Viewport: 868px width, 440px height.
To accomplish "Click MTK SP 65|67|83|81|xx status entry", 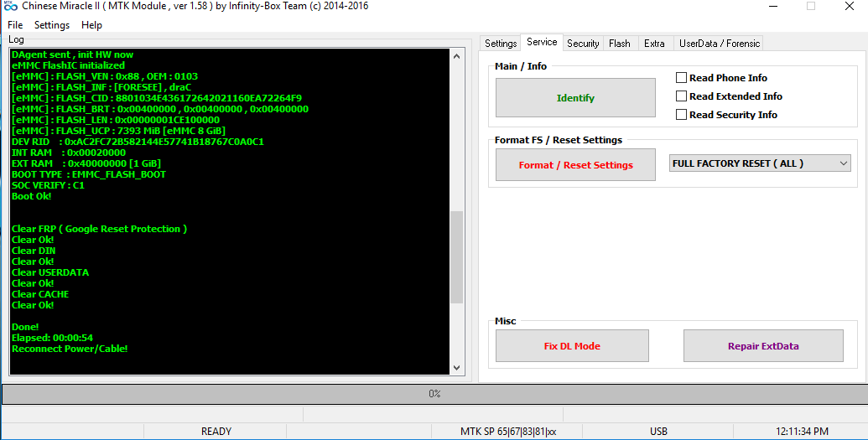I will click(508, 431).
